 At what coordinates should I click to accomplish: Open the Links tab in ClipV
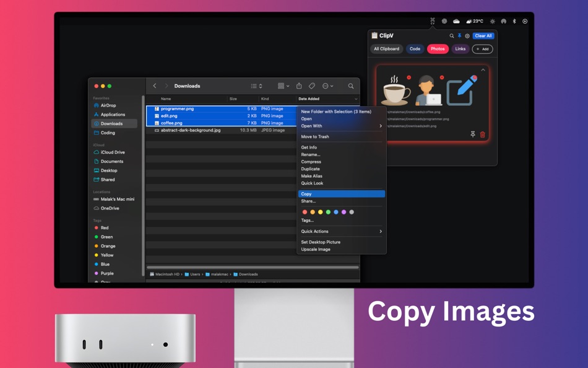pyautogui.click(x=460, y=49)
